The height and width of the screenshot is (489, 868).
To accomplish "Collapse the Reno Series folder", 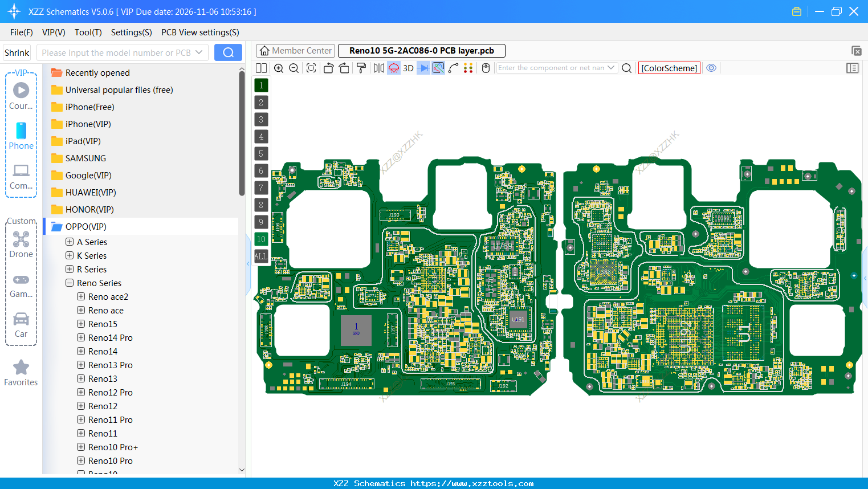I will [68, 283].
